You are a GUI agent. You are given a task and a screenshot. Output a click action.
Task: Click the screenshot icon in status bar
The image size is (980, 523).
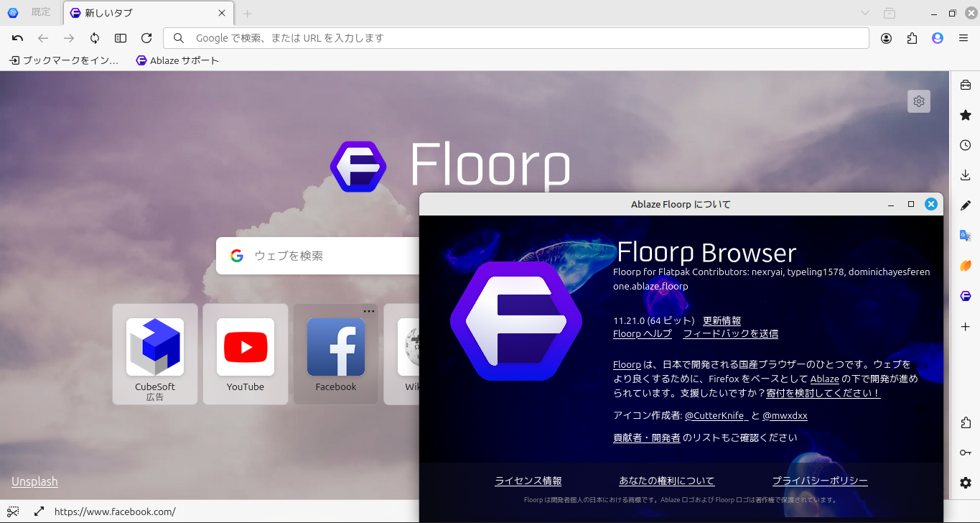[x=13, y=512]
